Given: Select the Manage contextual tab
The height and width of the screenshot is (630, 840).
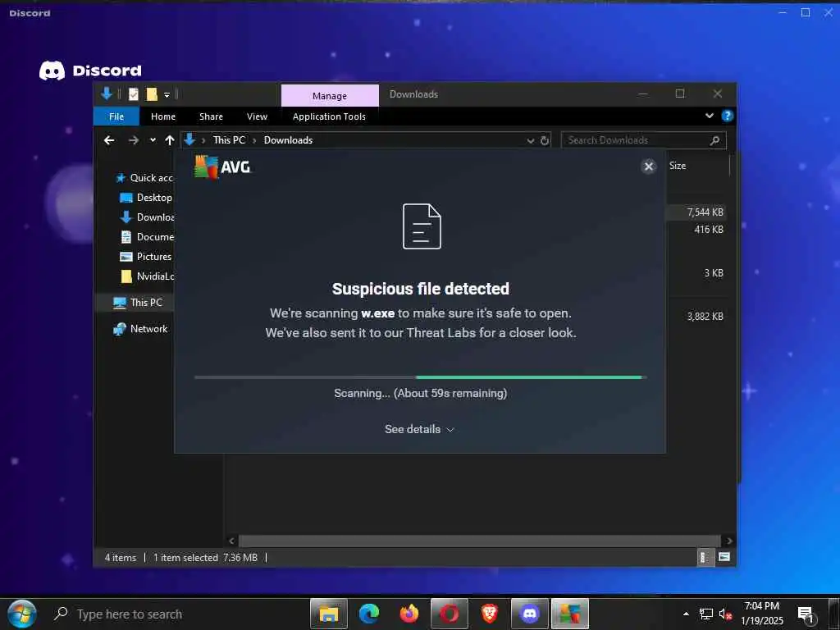Looking at the screenshot, I should click(330, 96).
